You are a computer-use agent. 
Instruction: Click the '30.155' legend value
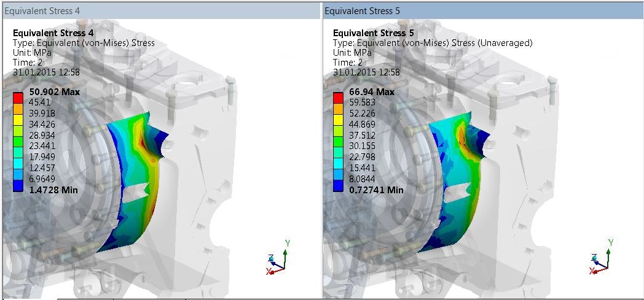click(x=363, y=146)
